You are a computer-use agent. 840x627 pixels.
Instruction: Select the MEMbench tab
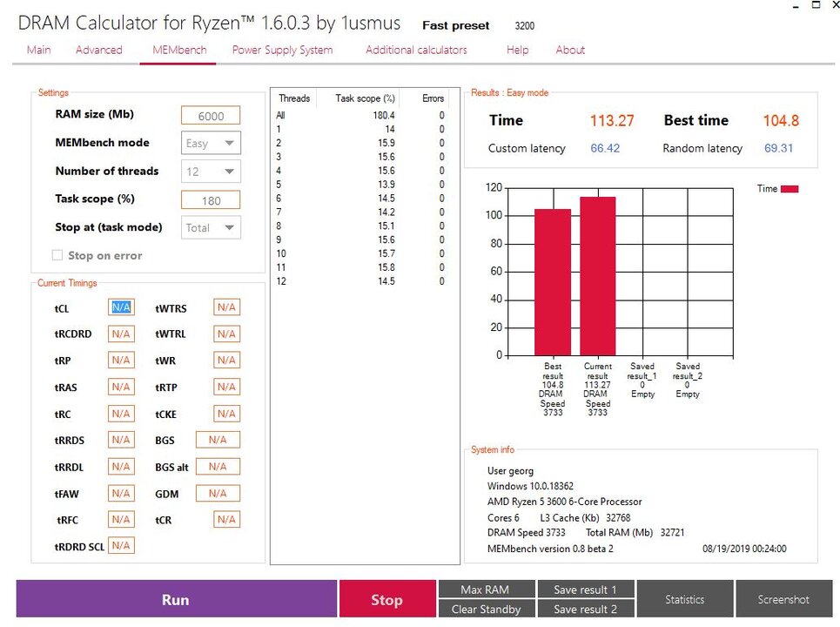click(179, 50)
